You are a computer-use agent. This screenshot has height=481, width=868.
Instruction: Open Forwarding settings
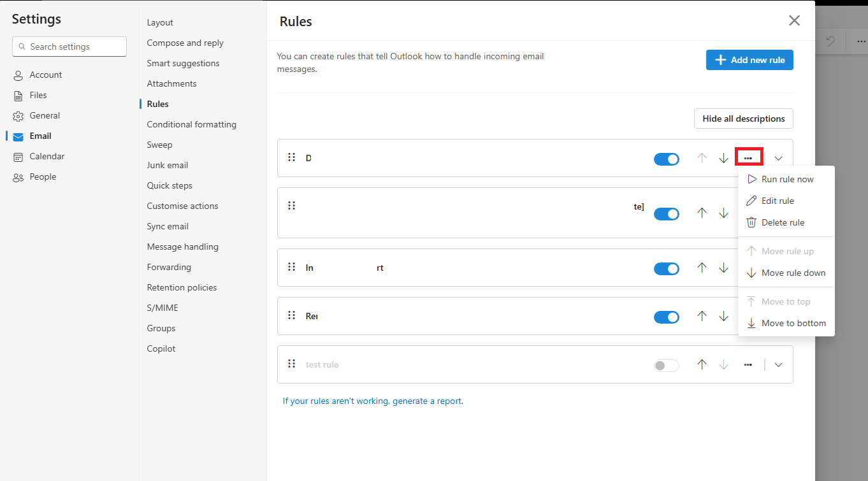pos(169,267)
